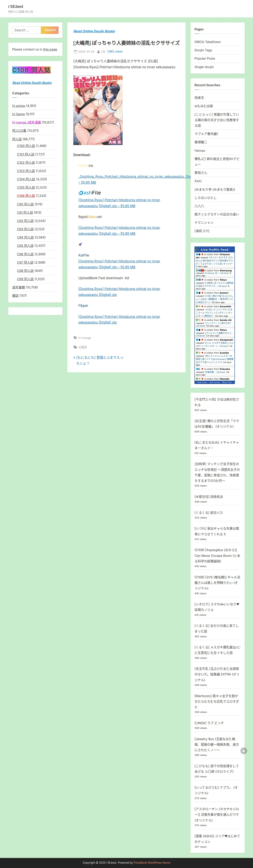Open the 同人CG集 category
This screenshot has width=253, height=868.
coord(19,131)
